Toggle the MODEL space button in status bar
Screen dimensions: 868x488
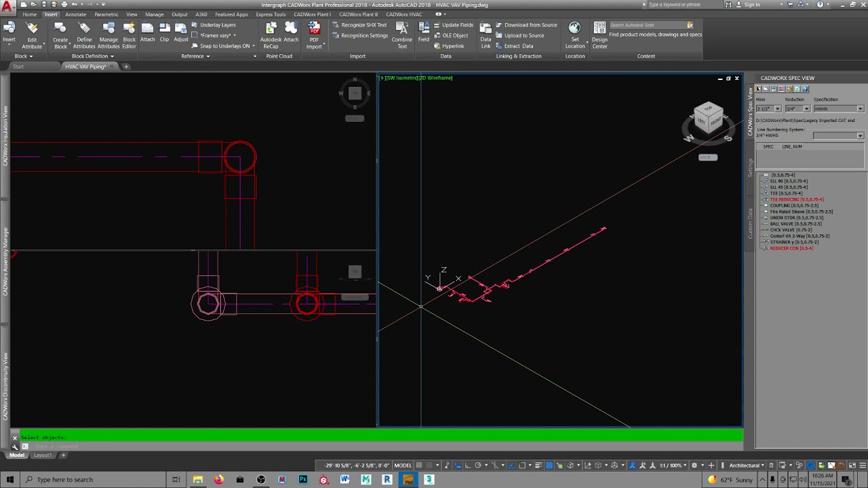tap(403, 465)
